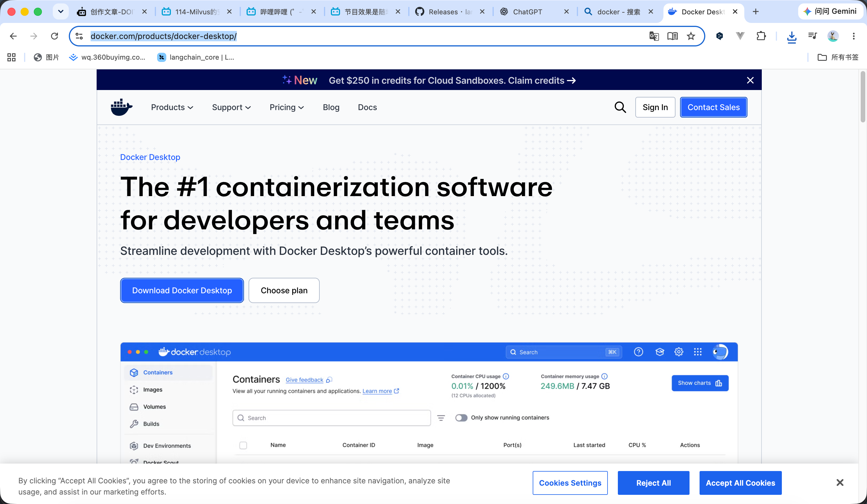
Task: Click the Sign In button
Action: (x=655, y=107)
